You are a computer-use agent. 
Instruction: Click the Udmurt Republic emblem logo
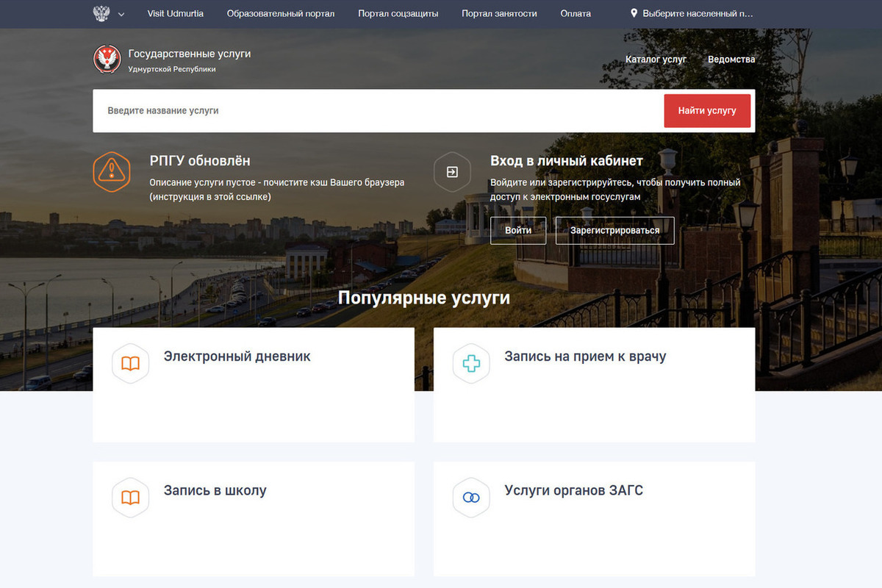pyautogui.click(x=107, y=60)
